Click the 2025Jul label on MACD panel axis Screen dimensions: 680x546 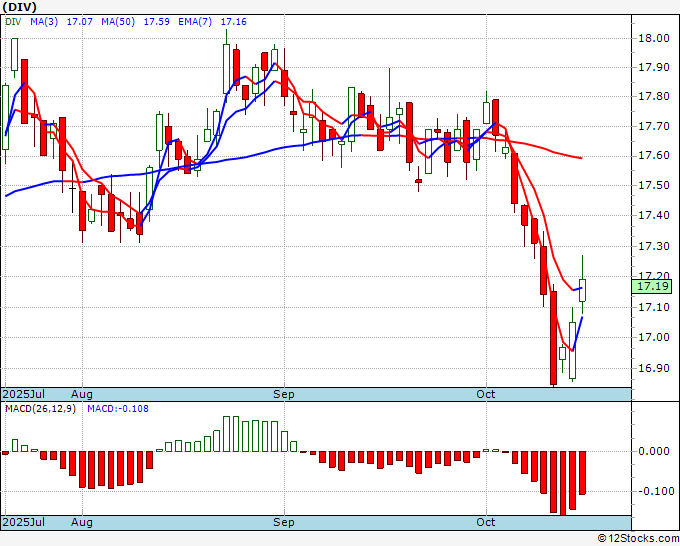point(24,522)
